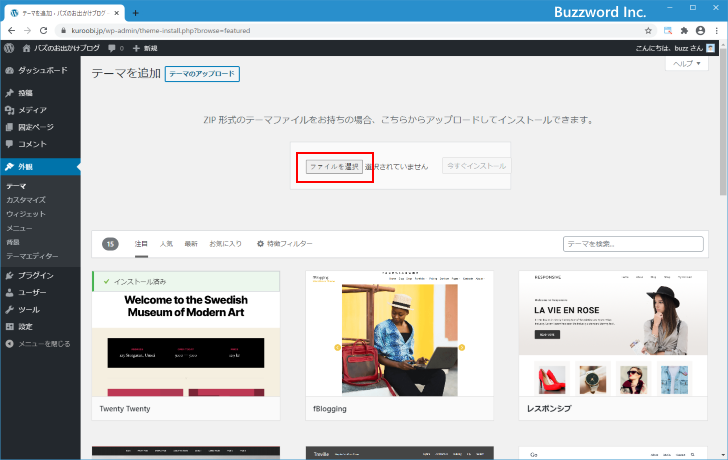The height and width of the screenshot is (460, 728).
Task: Open fBlogging theme thumbnail
Action: pyautogui.click(x=399, y=334)
